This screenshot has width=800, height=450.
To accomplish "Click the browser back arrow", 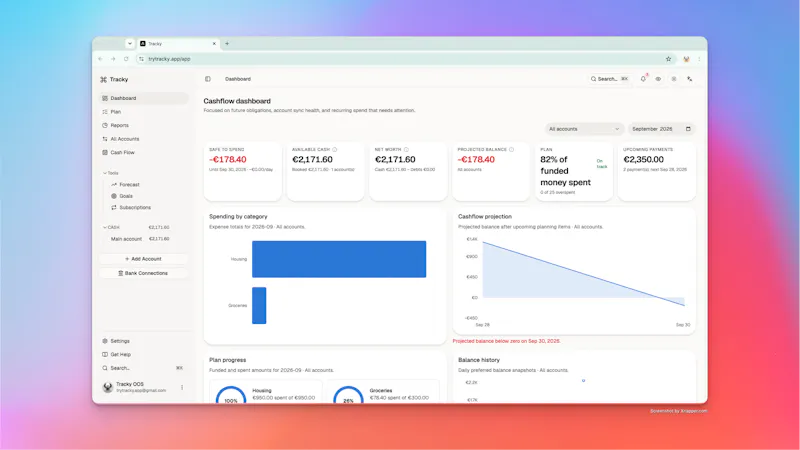I will point(101,59).
